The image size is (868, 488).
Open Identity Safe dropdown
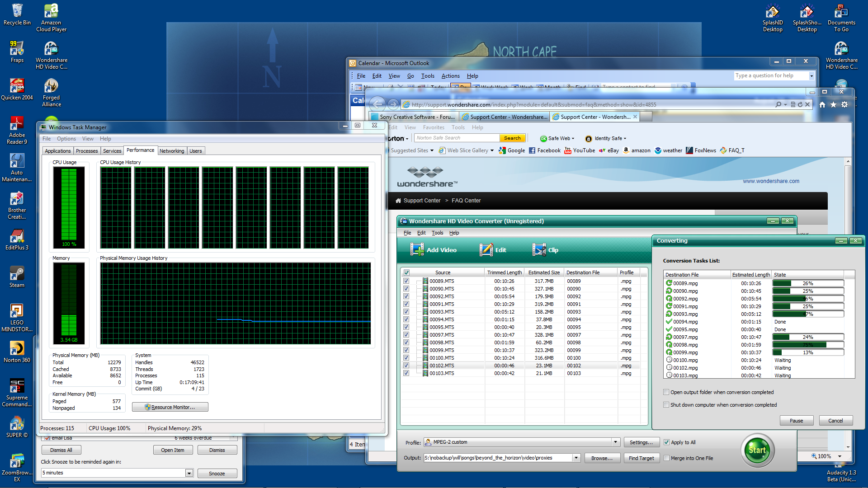tap(625, 139)
